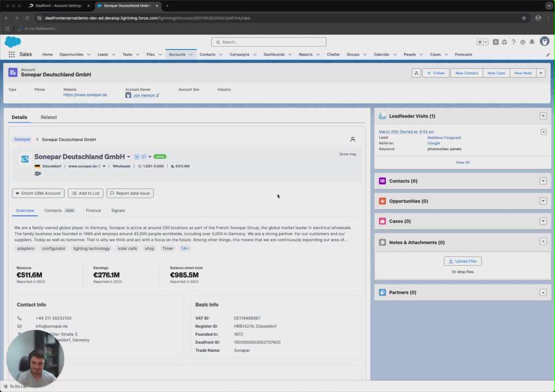Click the purple Contacts list icon

click(x=382, y=181)
